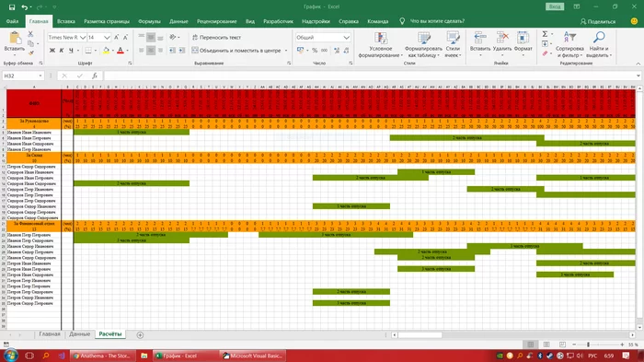The image size is (644, 362).
Task: Click the decrease decimal icon
Action: click(x=346, y=50)
